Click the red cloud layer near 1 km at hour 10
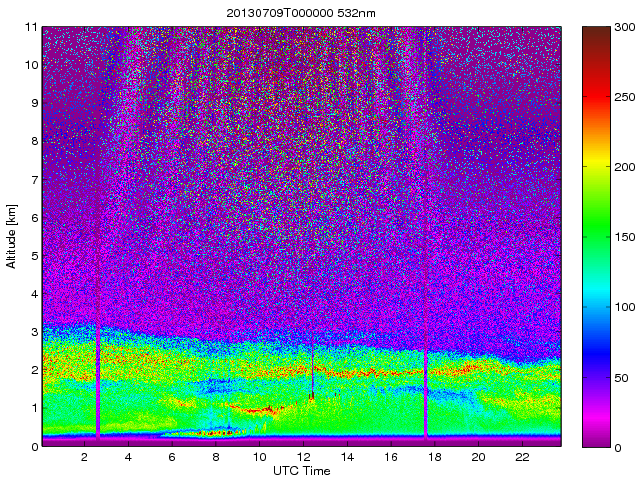The image size is (640, 480). click(257, 409)
